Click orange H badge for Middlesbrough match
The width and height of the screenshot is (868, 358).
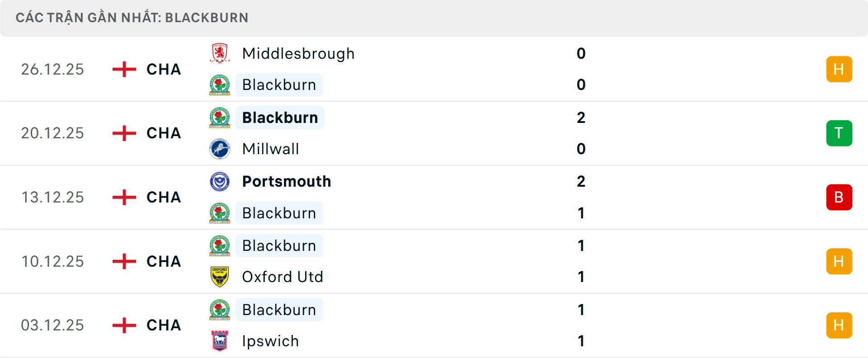tap(839, 69)
